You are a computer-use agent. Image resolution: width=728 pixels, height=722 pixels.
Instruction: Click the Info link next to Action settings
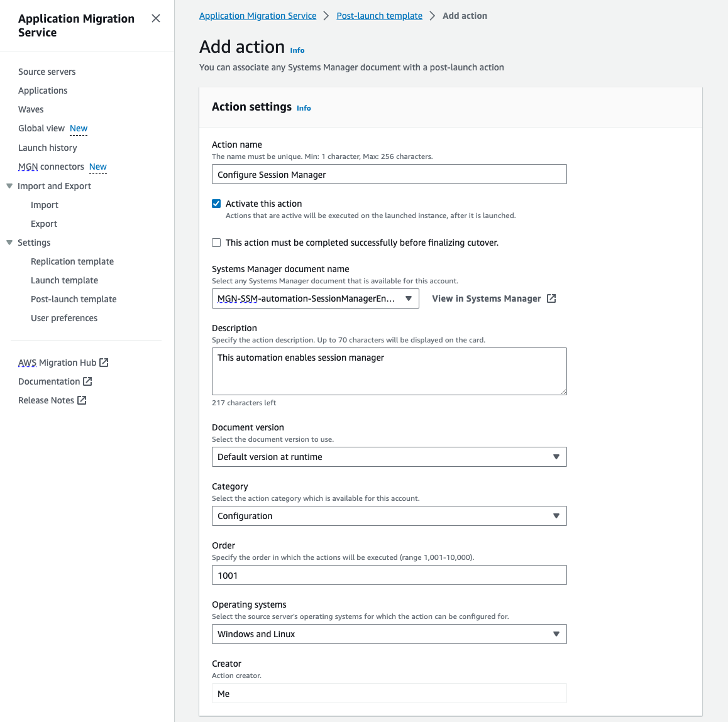(x=304, y=108)
